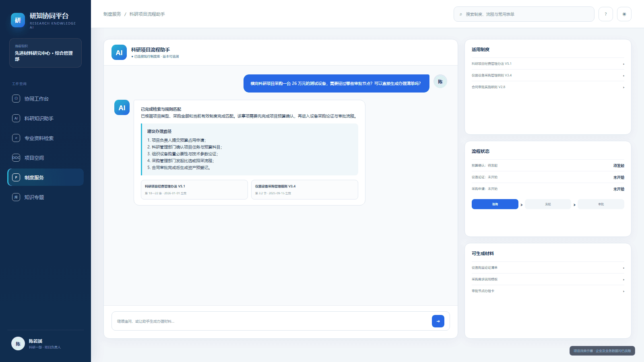Open 知识专题 sidebar icon
This screenshot has height=362, width=644.
coord(16,197)
